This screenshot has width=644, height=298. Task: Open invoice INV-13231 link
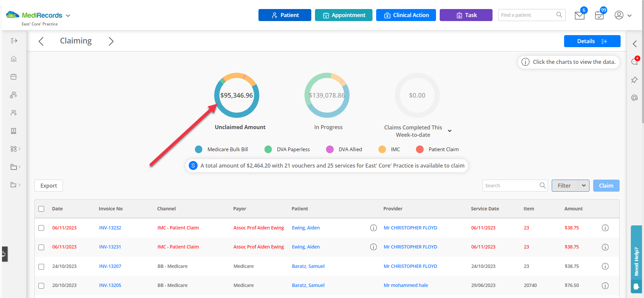click(x=110, y=247)
